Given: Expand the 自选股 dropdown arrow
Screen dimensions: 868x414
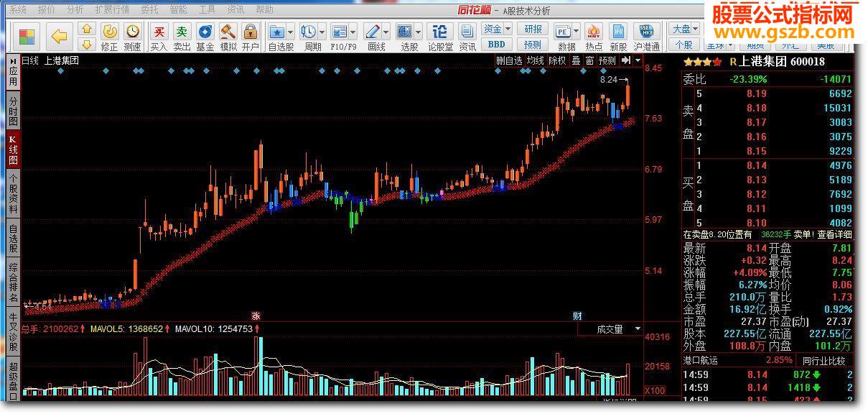Looking at the screenshot, I should tap(291, 32).
